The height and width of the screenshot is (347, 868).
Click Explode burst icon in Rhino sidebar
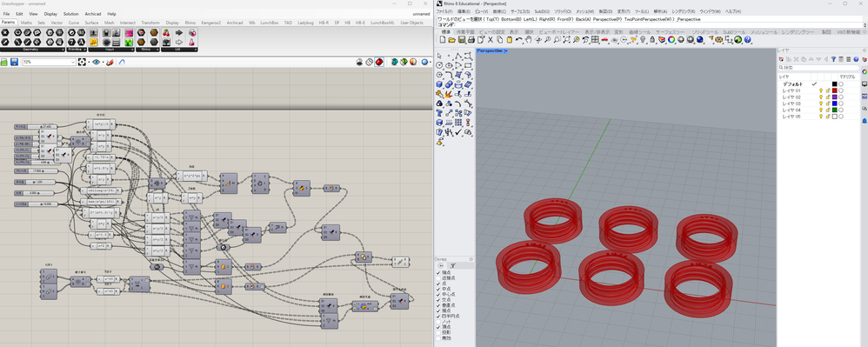click(448, 94)
